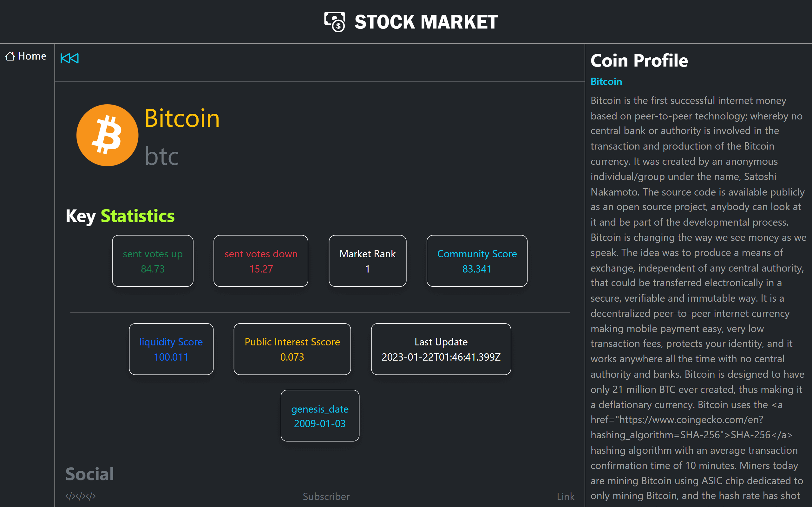Expand the genesis_date panel

click(x=319, y=416)
